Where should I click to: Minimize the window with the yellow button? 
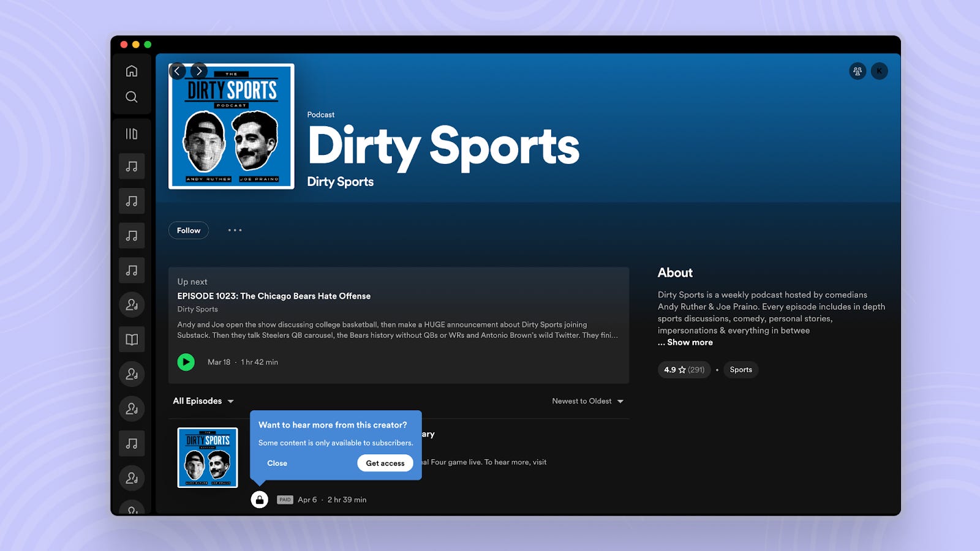[136, 45]
